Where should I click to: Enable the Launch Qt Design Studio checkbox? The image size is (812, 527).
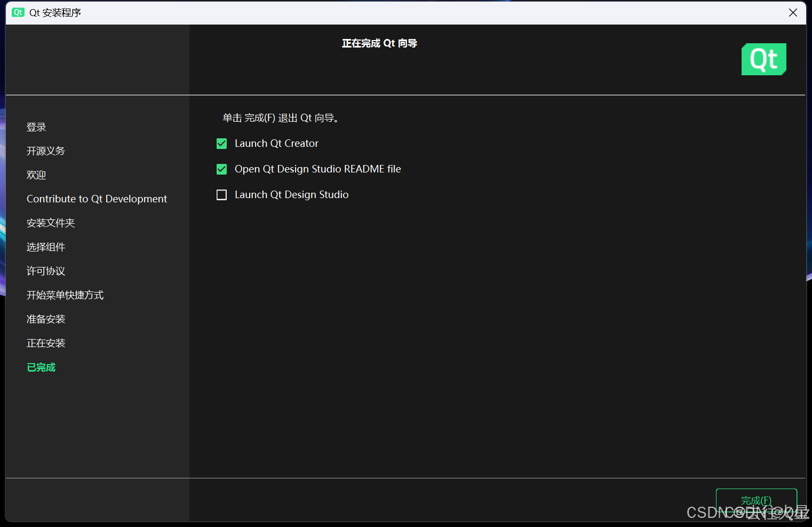coord(221,195)
